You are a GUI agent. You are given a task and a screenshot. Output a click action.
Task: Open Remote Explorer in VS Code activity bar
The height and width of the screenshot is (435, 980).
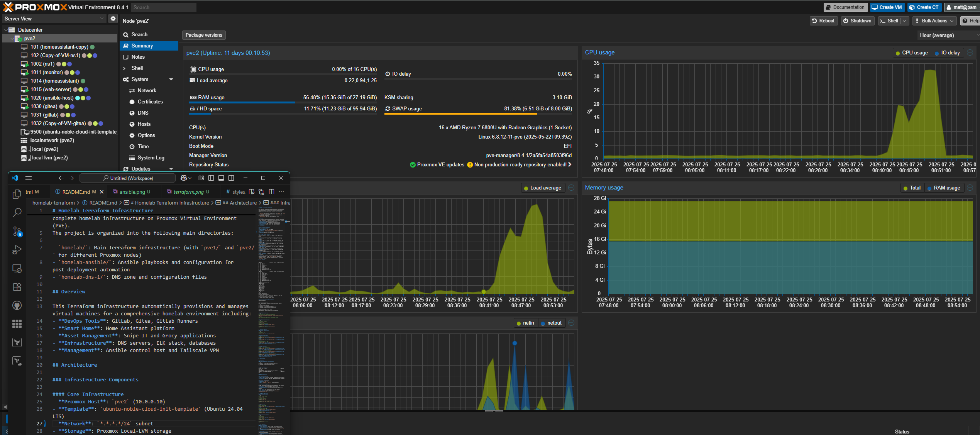click(x=17, y=268)
